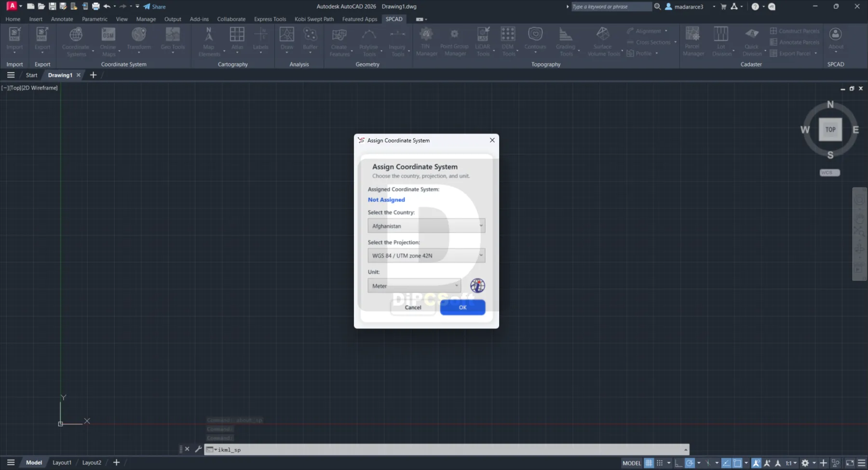
Task: Expand the Profile dropdown
Action: click(x=656, y=54)
